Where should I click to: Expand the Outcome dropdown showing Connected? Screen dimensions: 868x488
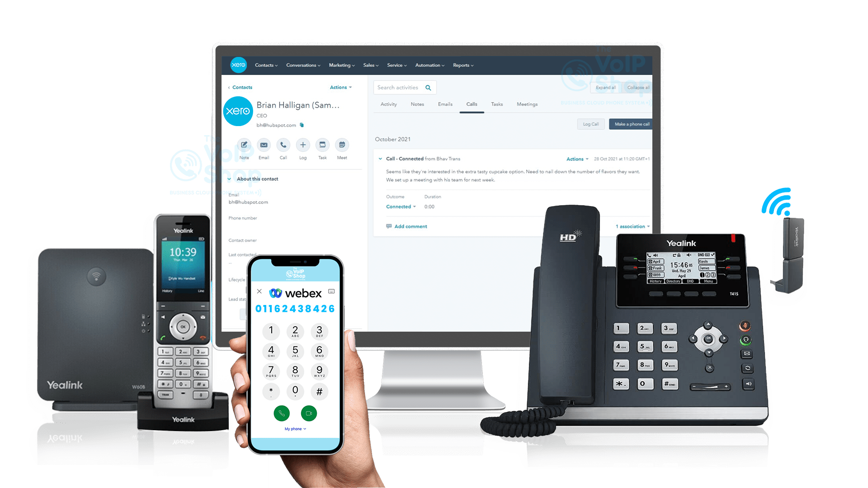pyautogui.click(x=401, y=207)
